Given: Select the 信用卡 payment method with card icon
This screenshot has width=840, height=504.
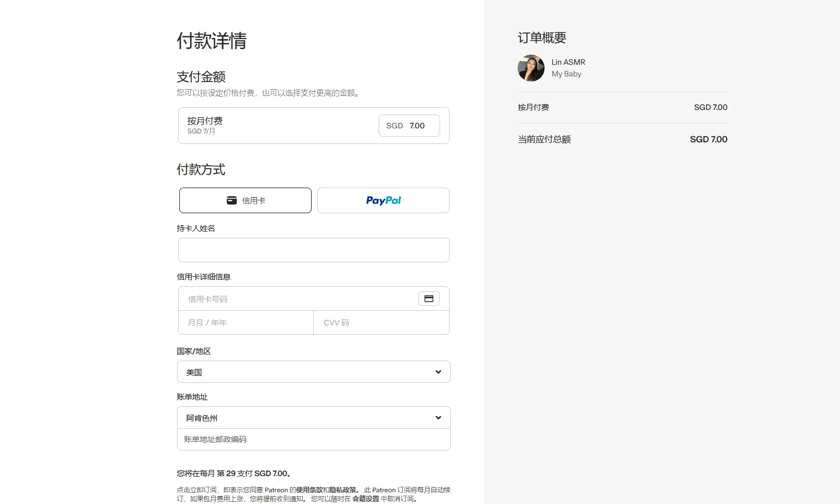Looking at the screenshot, I should click(245, 200).
